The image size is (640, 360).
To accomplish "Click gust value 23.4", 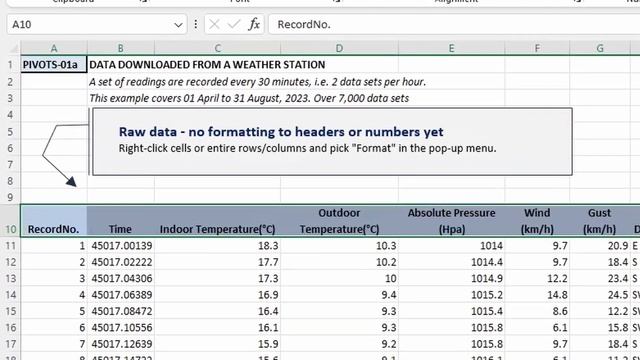I will tap(600, 278).
